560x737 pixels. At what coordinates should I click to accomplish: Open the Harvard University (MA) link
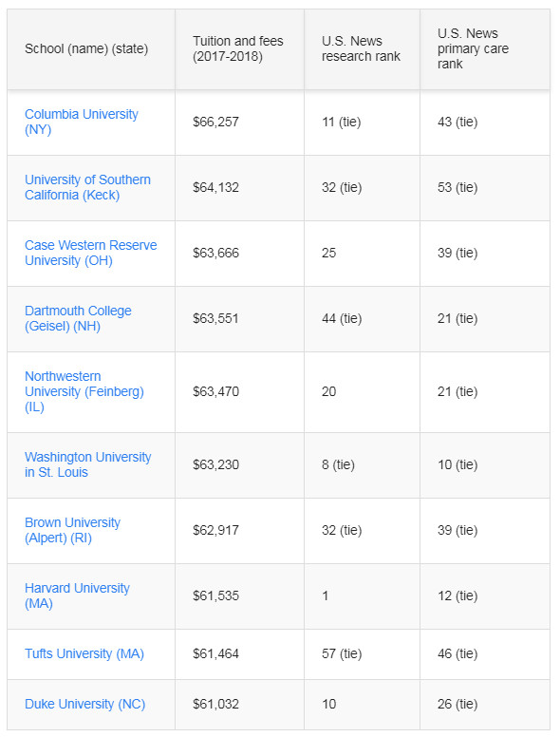click(77, 595)
